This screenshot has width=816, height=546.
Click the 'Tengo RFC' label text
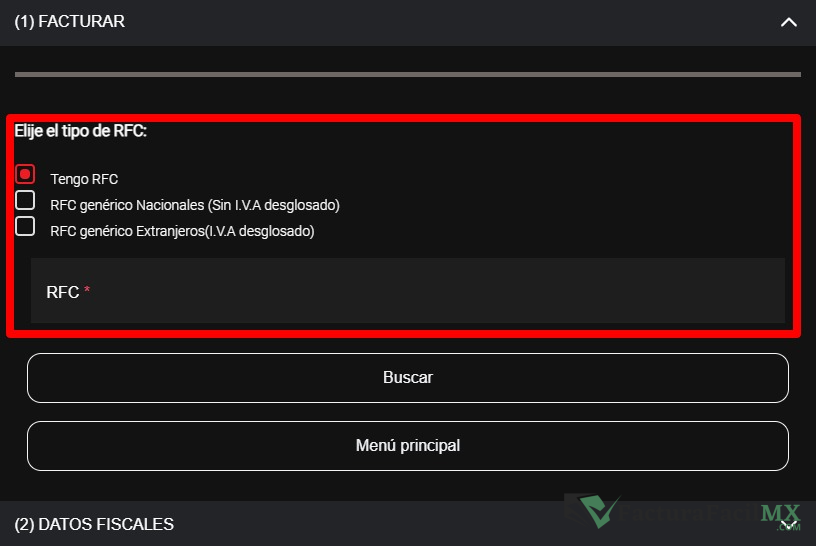[x=84, y=179]
